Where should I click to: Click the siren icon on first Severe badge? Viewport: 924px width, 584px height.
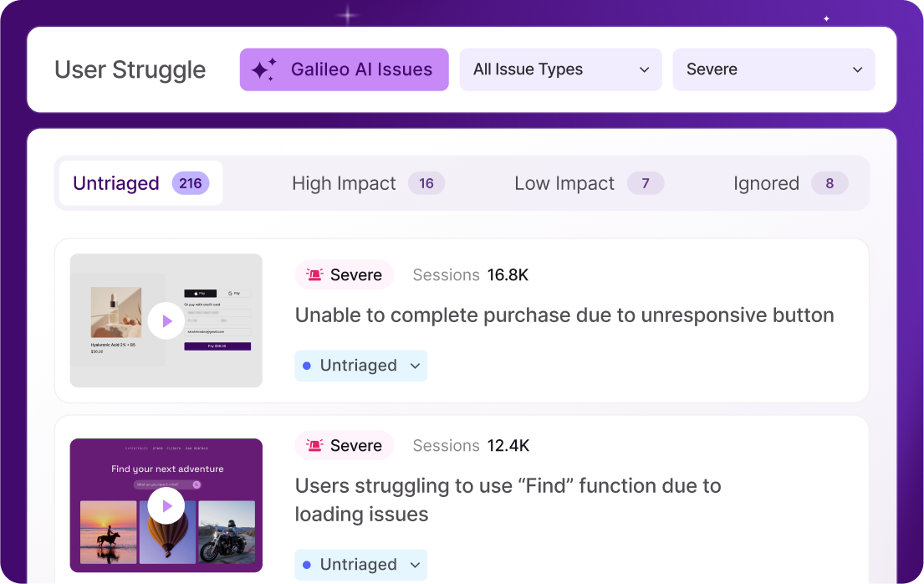[314, 275]
